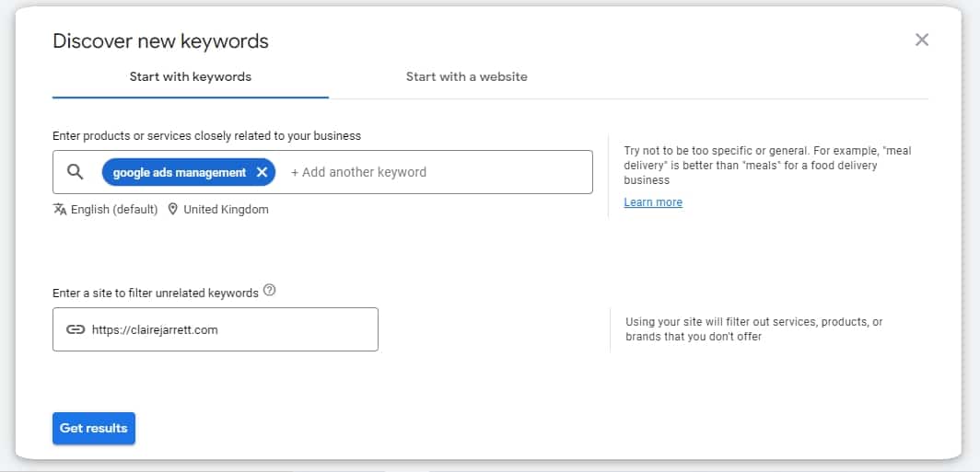Image resolution: width=980 pixels, height=472 pixels.
Task: Change the United Kingdom location setting
Action: [x=226, y=209]
